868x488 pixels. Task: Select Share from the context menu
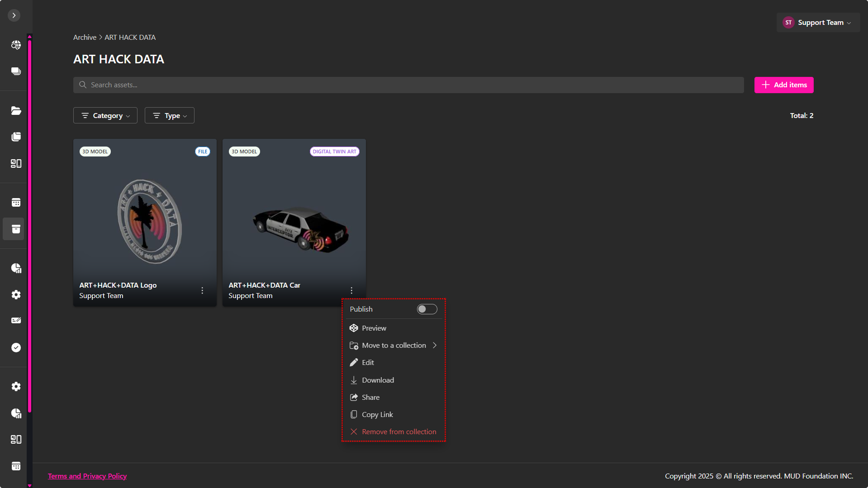point(370,398)
